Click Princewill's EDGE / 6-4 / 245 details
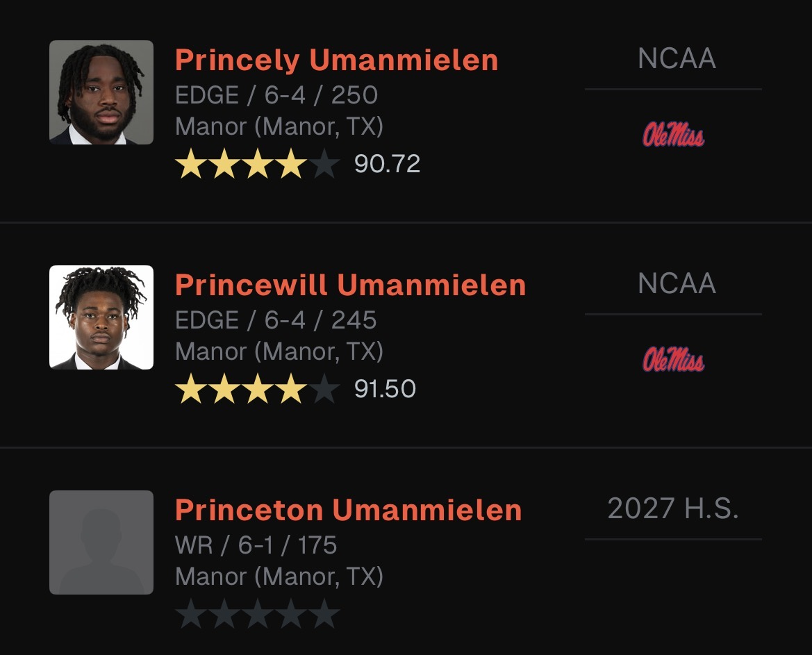Viewport: 812px width, 655px height. tap(276, 320)
